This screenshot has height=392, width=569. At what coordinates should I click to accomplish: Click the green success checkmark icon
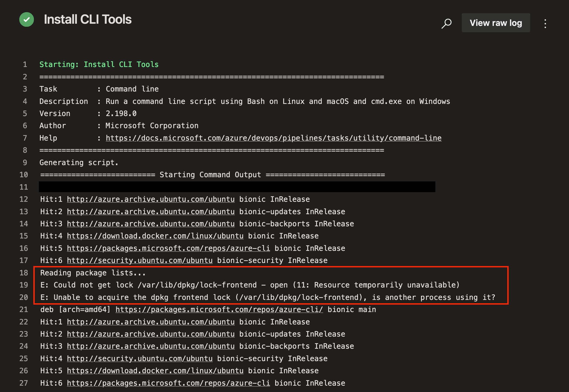[27, 20]
